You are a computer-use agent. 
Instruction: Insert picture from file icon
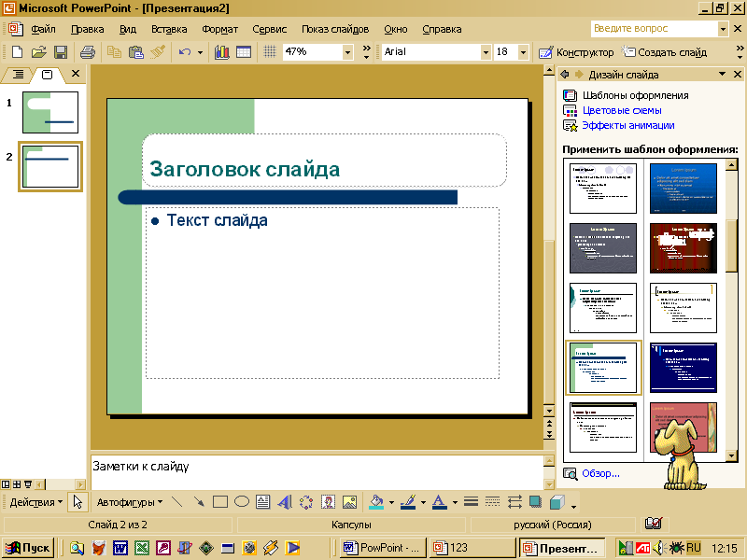point(349,502)
